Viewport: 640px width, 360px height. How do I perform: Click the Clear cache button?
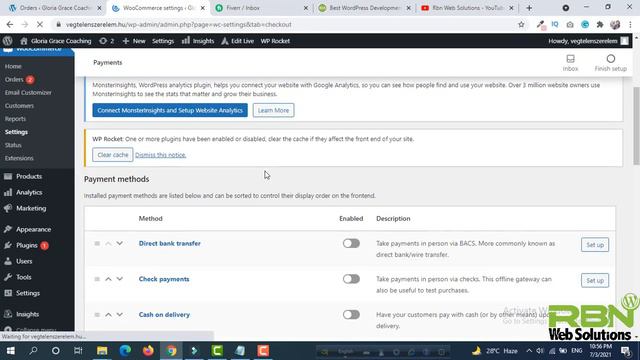[113, 155]
